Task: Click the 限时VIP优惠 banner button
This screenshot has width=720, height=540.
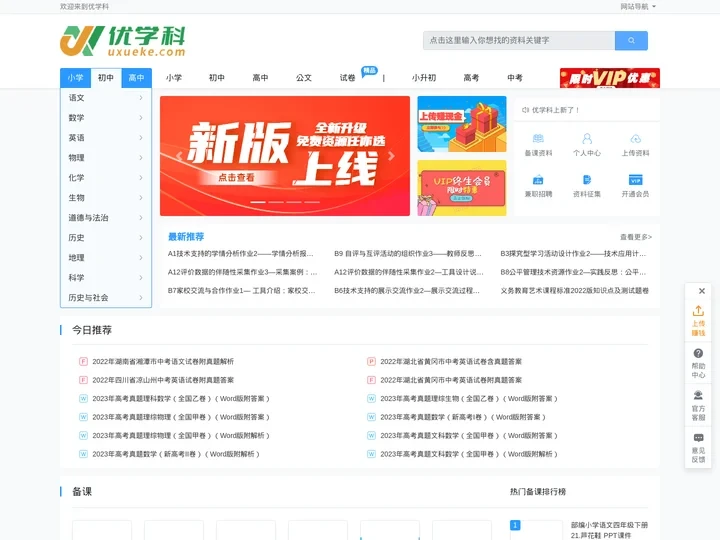Action: (610, 78)
